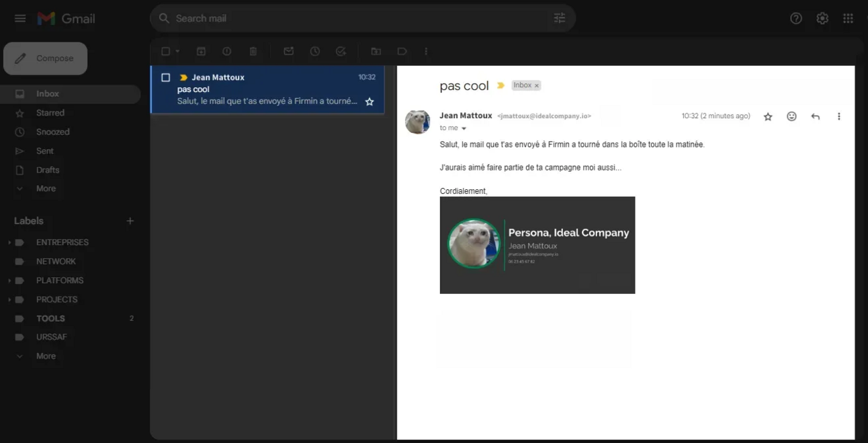Toggle importance marker in Jean Mattoux row
This screenshot has height=443, width=868.
(x=183, y=77)
